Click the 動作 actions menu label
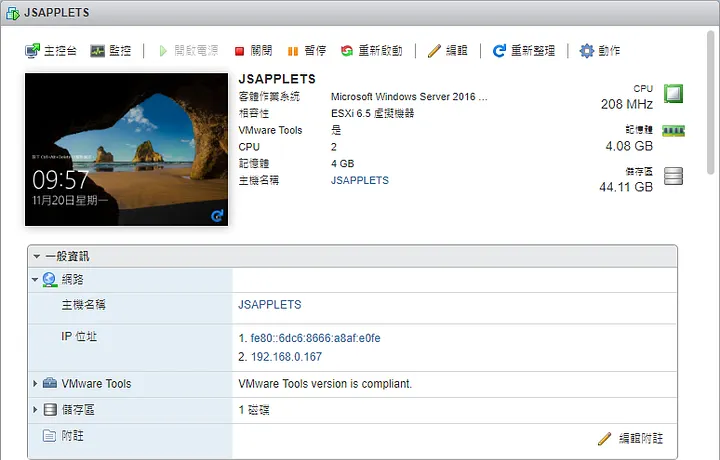 [609, 50]
